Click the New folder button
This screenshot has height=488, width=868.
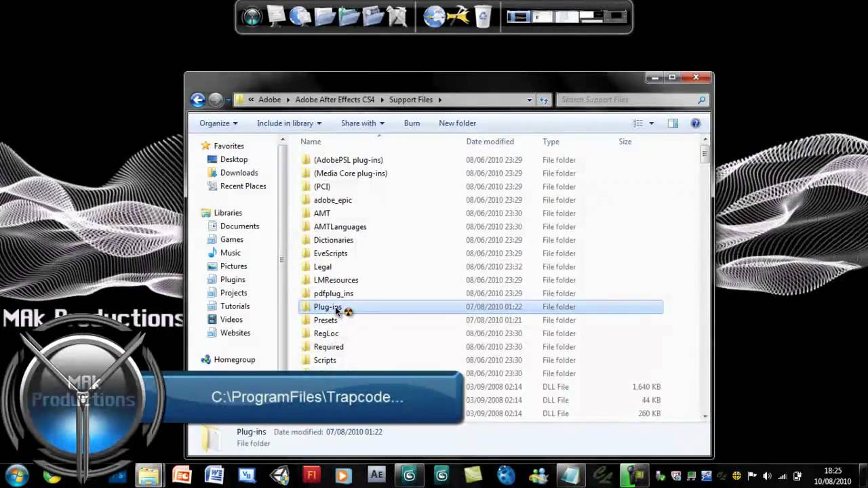(457, 123)
